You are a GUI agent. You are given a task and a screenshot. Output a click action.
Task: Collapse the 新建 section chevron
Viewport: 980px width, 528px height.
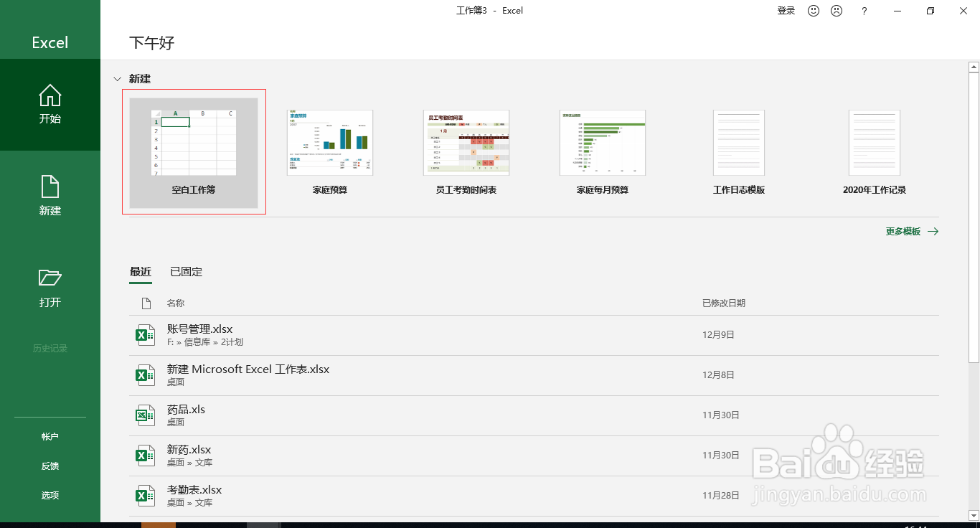click(117, 79)
